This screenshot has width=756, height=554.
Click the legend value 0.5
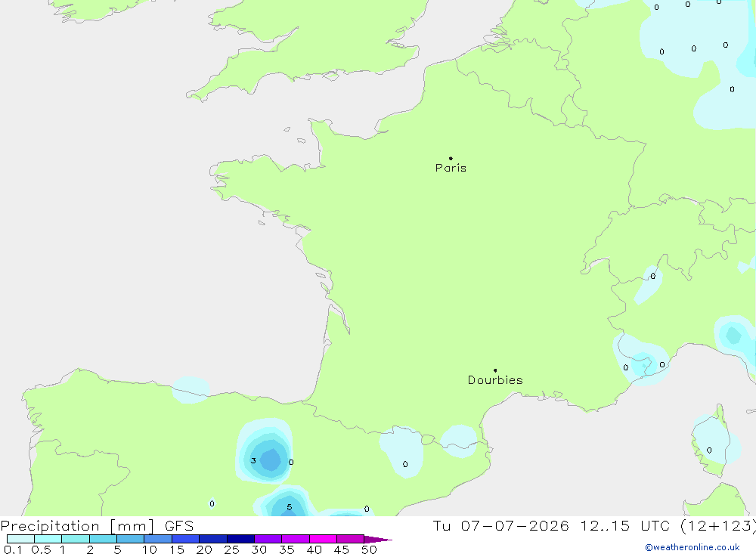41,549
